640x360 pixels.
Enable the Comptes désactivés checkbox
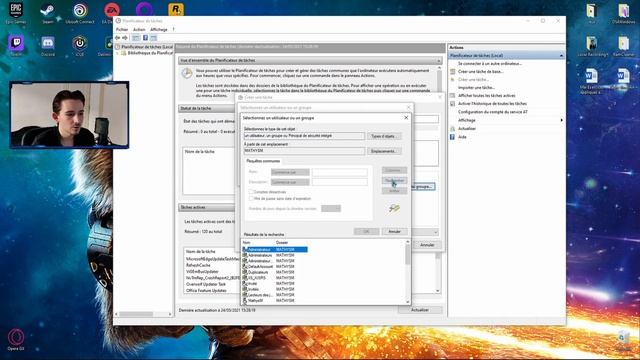251,192
